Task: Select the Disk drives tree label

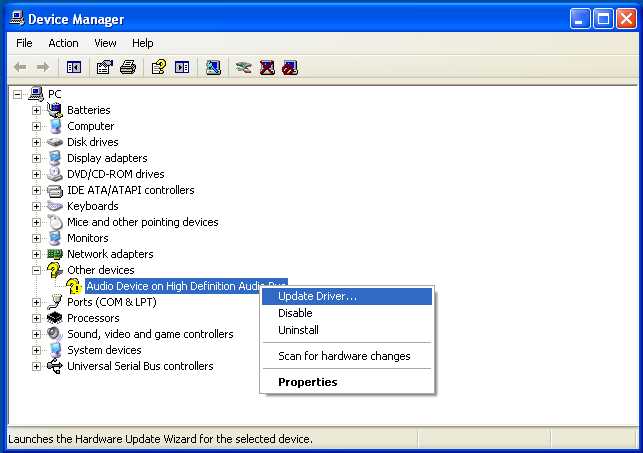Action: (93, 142)
